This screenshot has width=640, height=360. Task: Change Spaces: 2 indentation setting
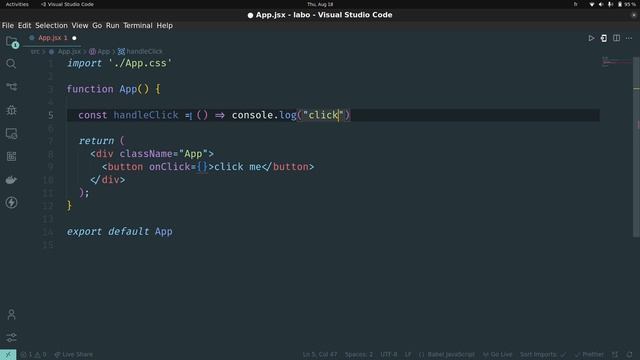pos(359,355)
